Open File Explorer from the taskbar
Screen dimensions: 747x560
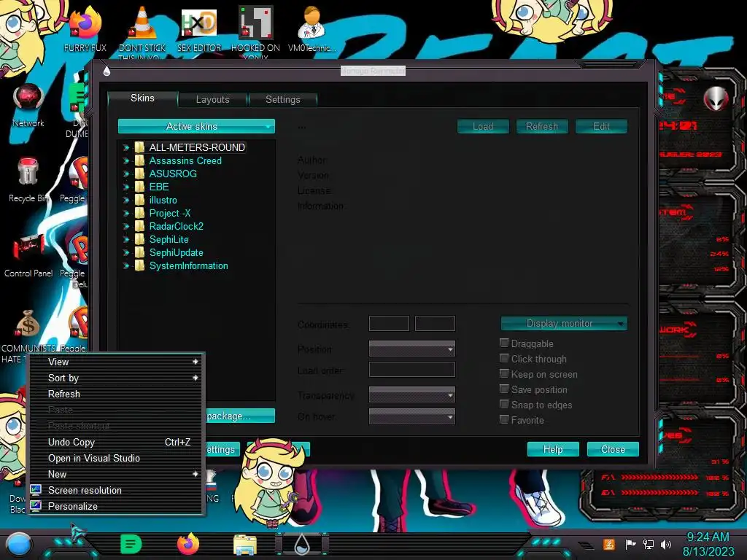pos(245,545)
